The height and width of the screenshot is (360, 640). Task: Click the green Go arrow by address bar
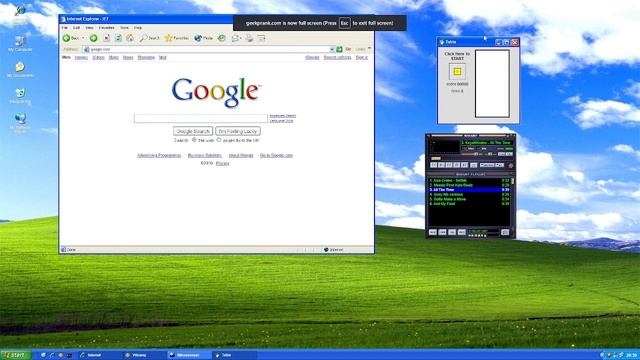point(339,49)
